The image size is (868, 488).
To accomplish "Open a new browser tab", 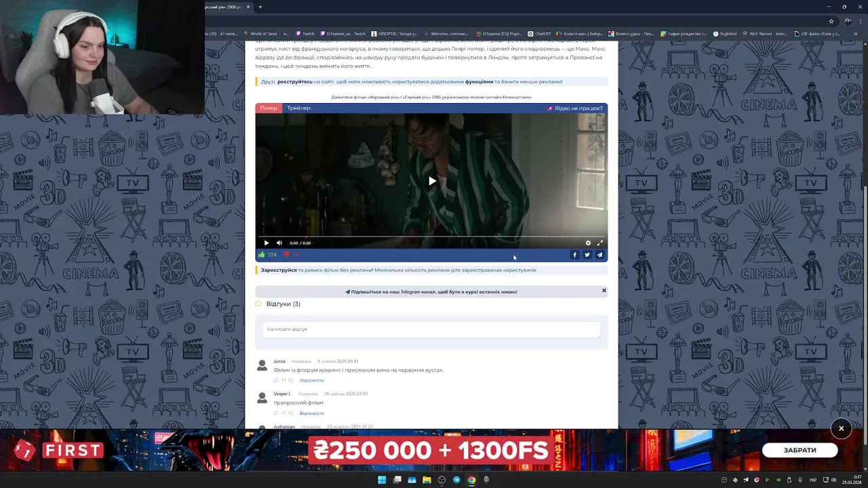I will click(x=260, y=7).
